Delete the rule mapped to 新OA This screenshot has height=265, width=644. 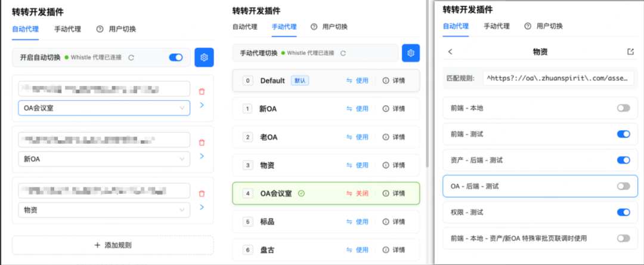(202, 143)
